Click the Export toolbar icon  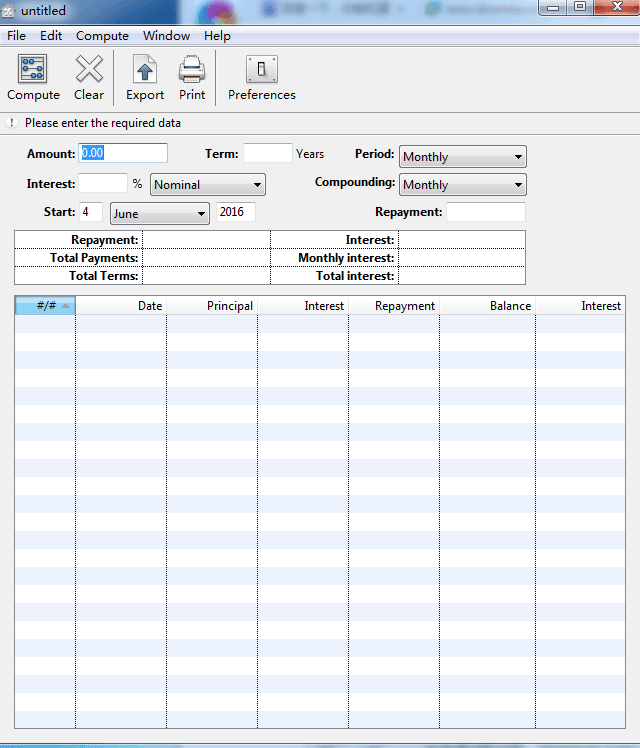click(145, 70)
